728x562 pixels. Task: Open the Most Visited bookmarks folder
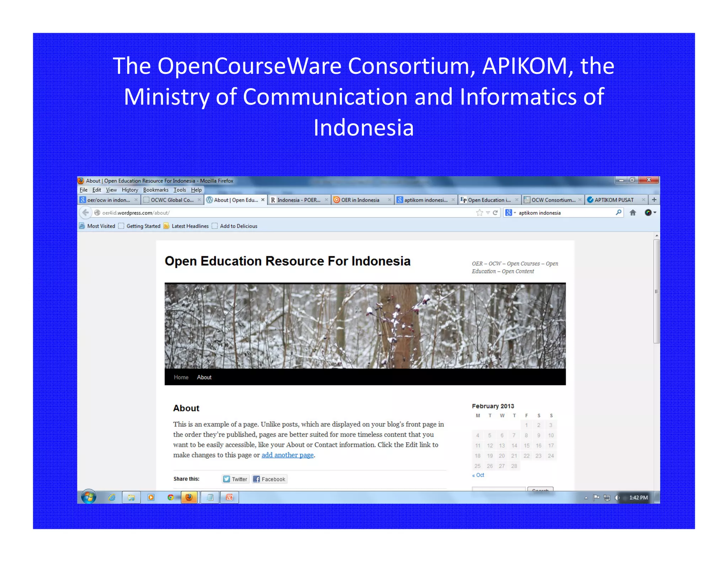pos(97,226)
